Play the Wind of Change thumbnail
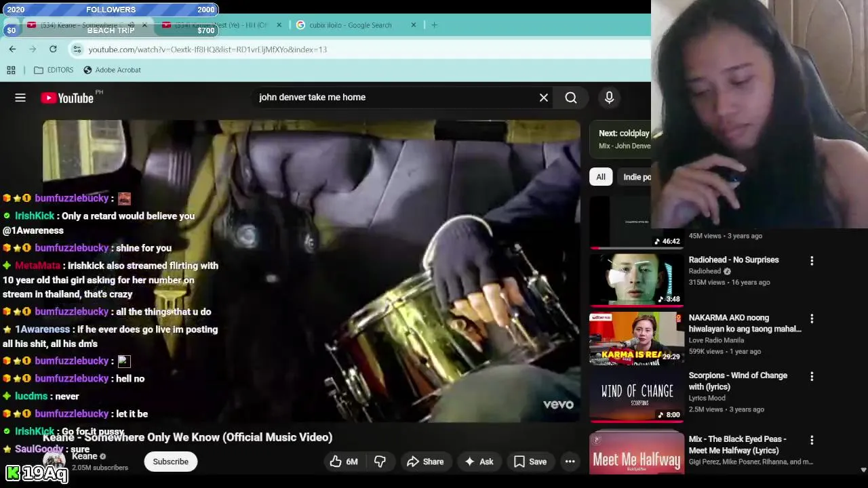 [x=636, y=396]
